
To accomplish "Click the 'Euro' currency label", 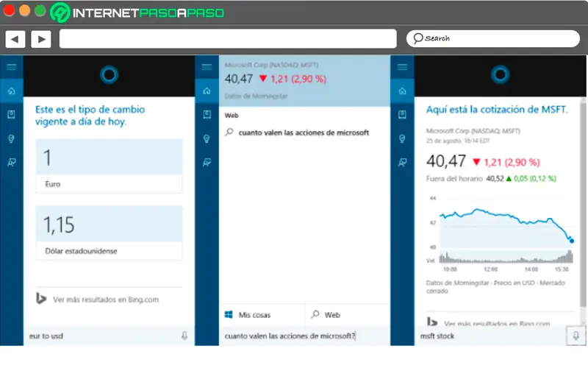I will 52,184.
